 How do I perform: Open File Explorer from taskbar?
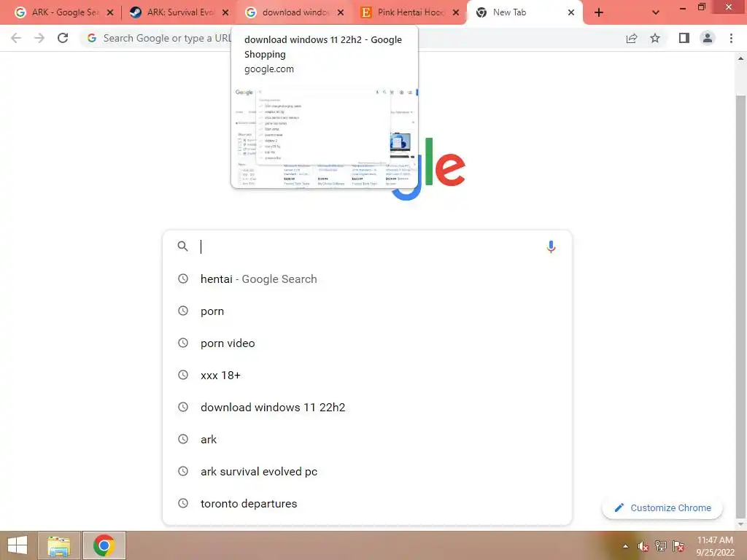click(x=59, y=545)
